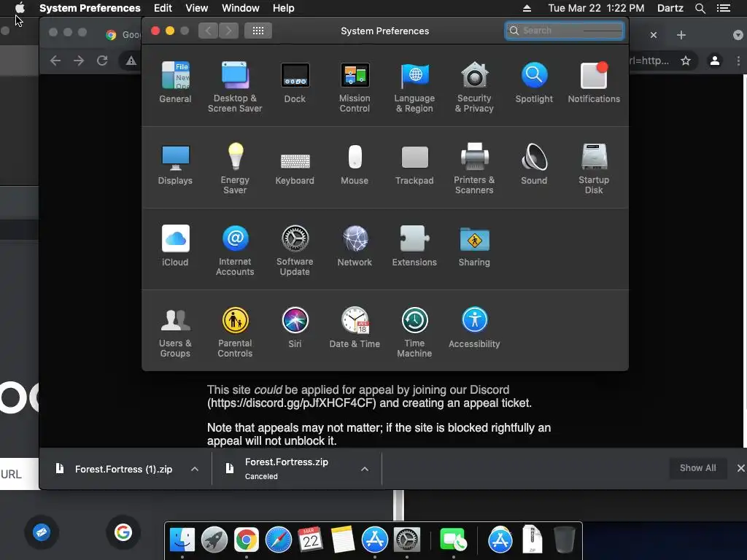Open the View menu
This screenshot has height=560, width=747.
(x=197, y=8)
